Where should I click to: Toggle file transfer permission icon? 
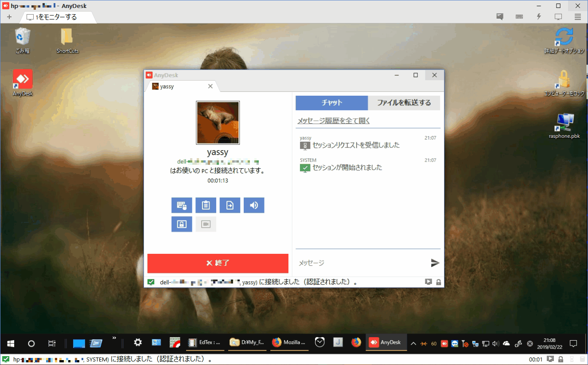[x=230, y=205]
